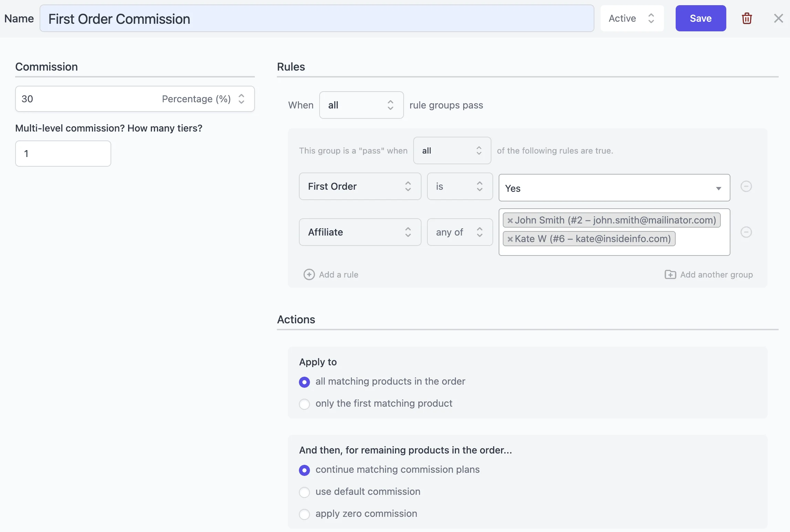This screenshot has height=532, width=790.
Task: Choose apply zero commission
Action: click(304, 514)
